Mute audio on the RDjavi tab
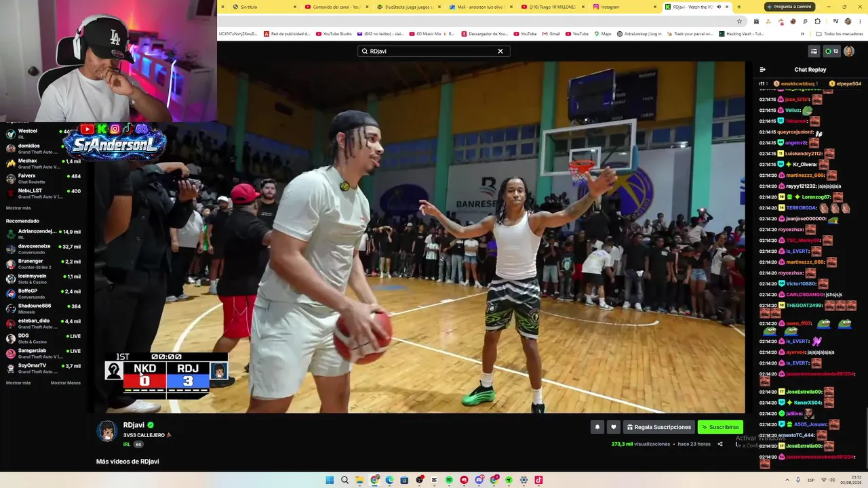Image resolution: width=868 pixels, height=488 pixels. pos(719,7)
